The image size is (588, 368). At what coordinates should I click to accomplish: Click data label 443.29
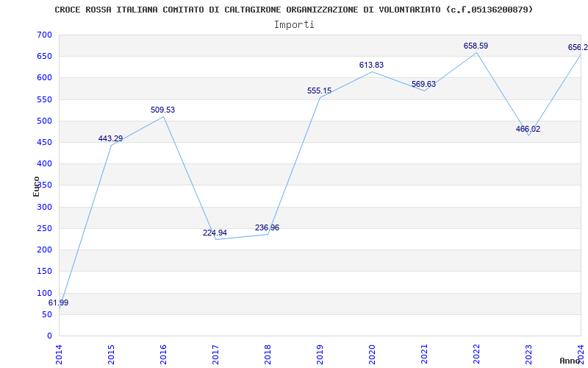[111, 138]
